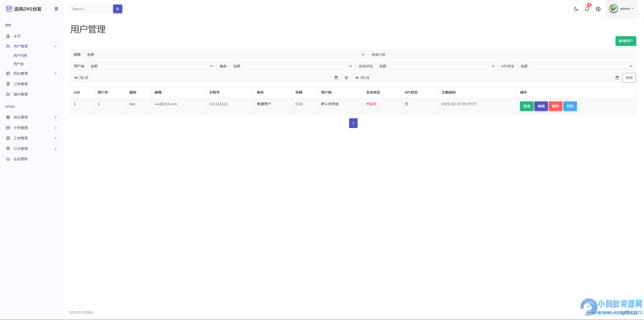Expand the 用户组 filter dropdown
The height and width of the screenshot is (320, 644).
pos(152,66)
